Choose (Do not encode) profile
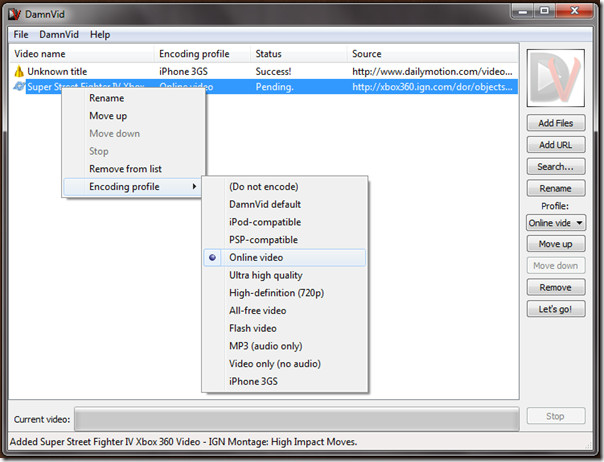The width and height of the screenshot is (604, 462). click(x=284, y=186)
